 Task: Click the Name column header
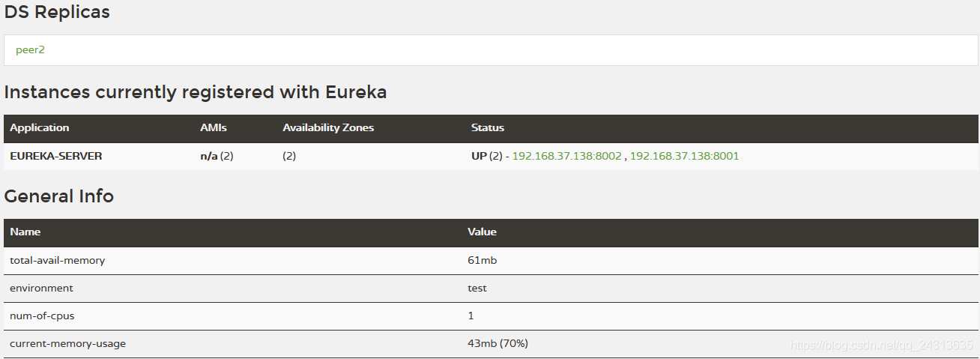(25, 232)
